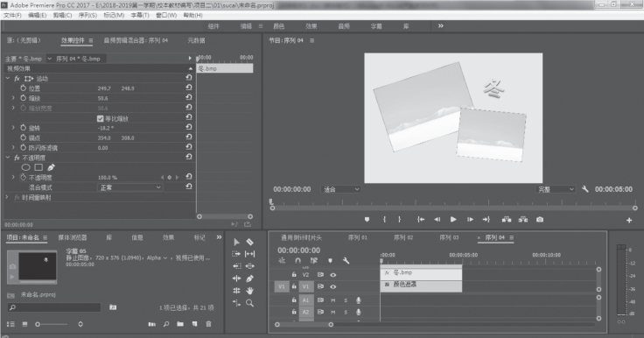Reset 混合模式 parameter
This screenshot has height=338, width=644.
coord(189,187)
